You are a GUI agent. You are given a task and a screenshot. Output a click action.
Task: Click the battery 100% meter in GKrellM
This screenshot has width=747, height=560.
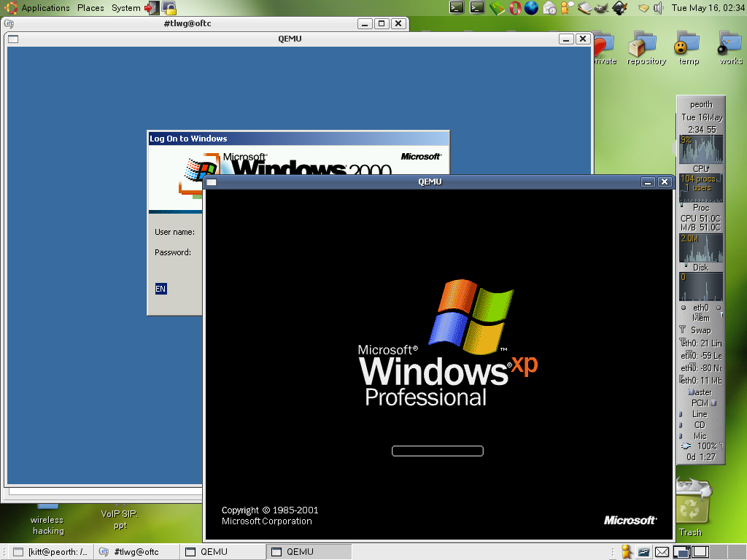click(x=701, y=446)
